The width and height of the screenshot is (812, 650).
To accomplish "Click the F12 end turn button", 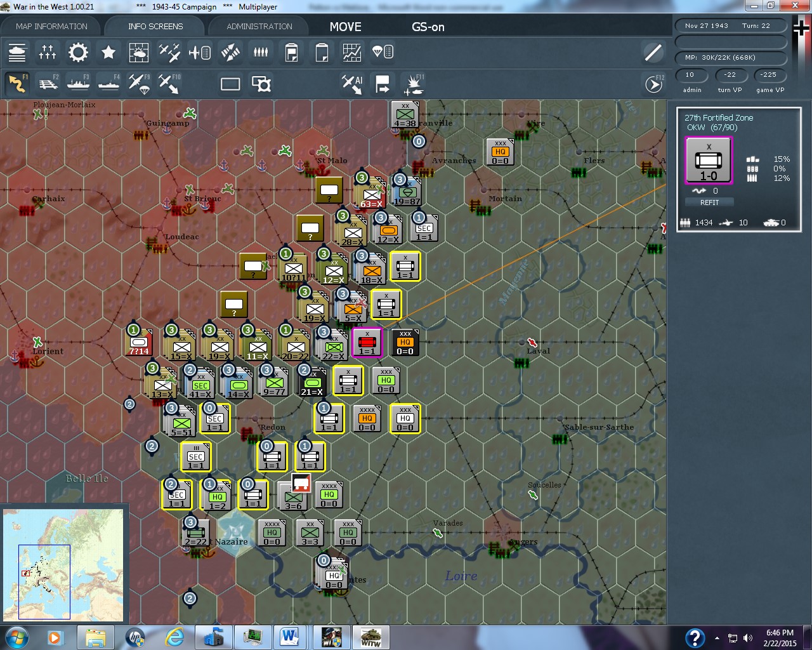I will 653,84.
